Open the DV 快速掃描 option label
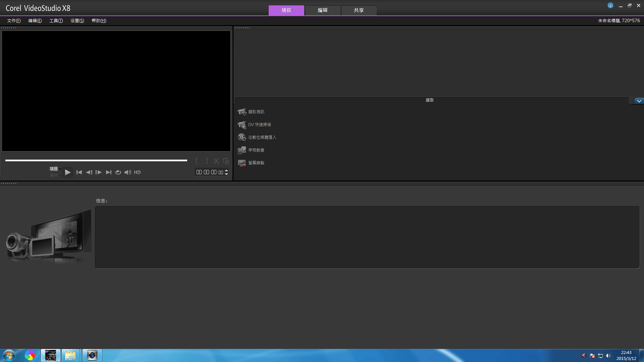The height and width of the screenshot is (362, 644). 260,125
